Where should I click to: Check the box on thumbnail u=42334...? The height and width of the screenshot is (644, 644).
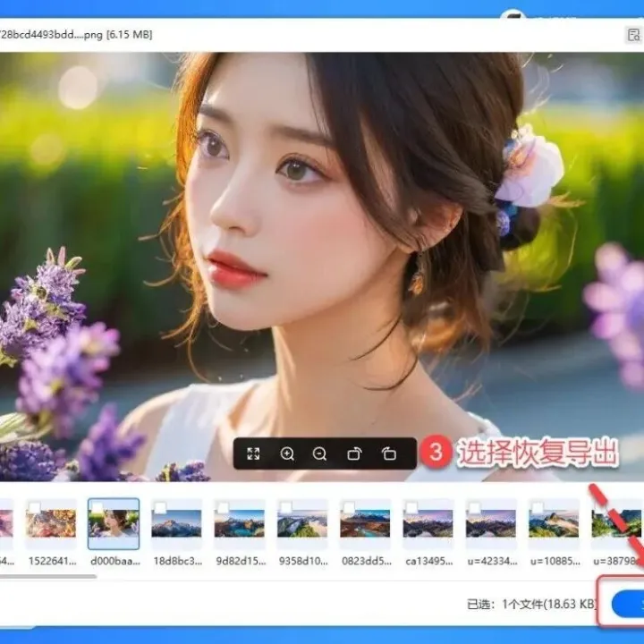(475, 508)
